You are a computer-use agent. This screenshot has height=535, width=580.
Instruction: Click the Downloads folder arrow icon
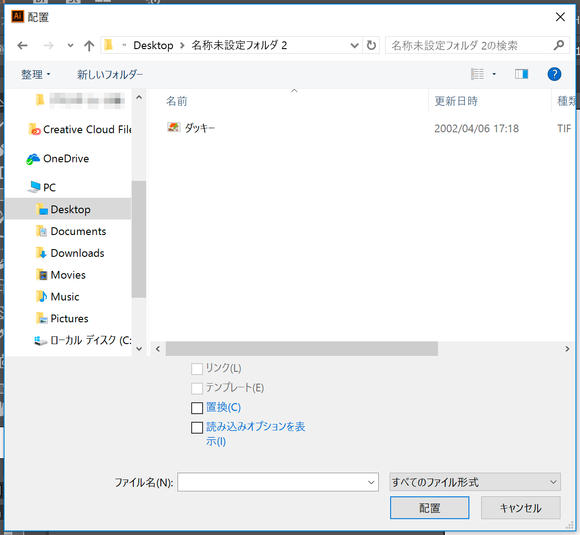(41, 253)
